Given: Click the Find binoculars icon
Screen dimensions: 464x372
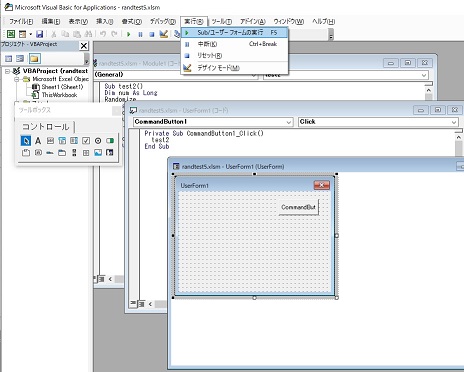Looking at the screenshot, I should [88, 34].
